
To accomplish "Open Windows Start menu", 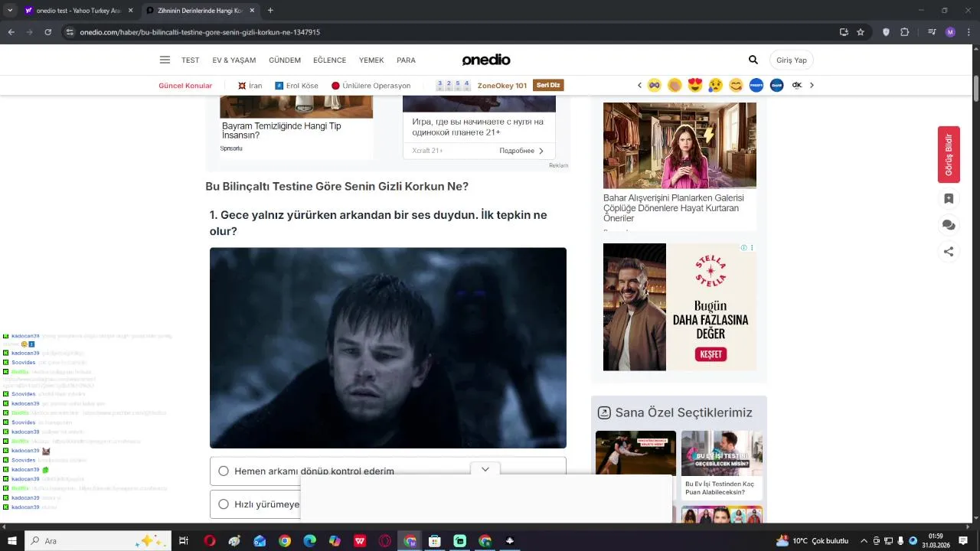I will tap(12, 541).
